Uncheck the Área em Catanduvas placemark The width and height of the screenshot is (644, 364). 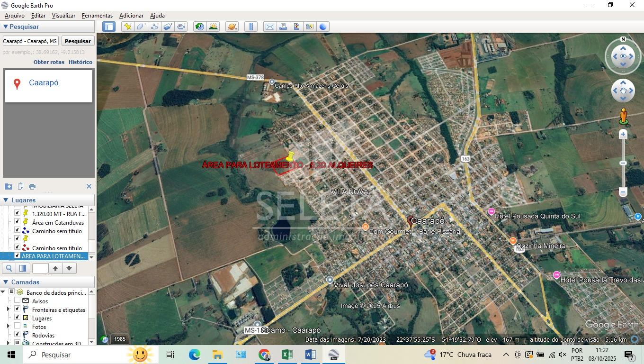tap(18, 222)
